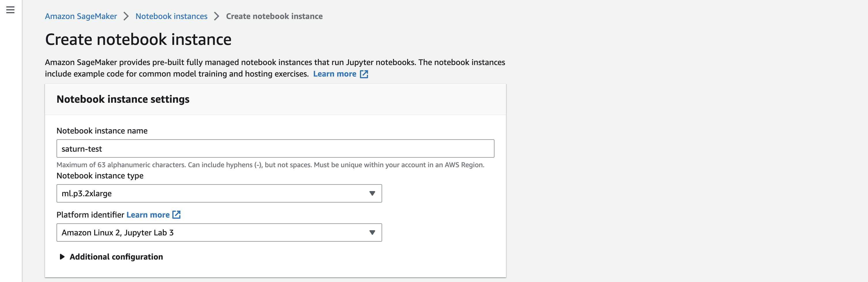Open the Platform identifier dropdown
This screenshot has height=282, width=868.
pyautogui.click(x=219, y=232)
